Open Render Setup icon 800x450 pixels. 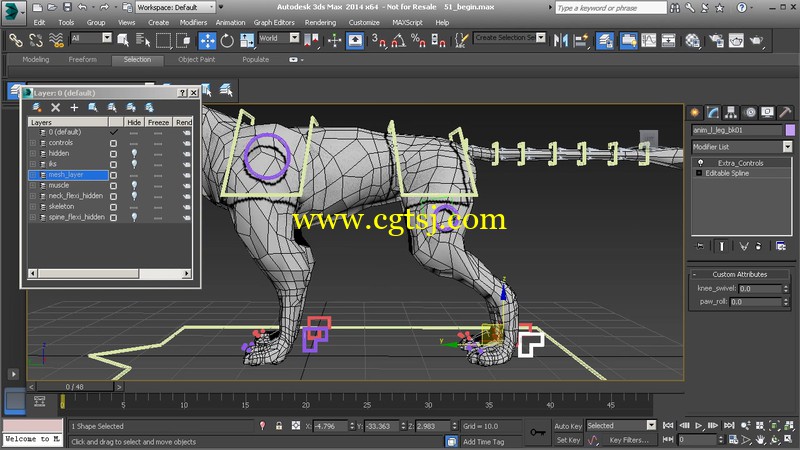click(716, 40)
